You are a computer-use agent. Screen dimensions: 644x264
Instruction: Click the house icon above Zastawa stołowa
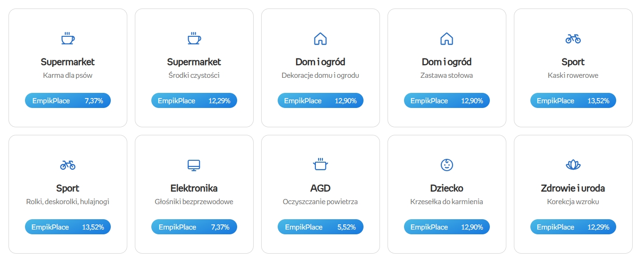[x=447, y=39]
